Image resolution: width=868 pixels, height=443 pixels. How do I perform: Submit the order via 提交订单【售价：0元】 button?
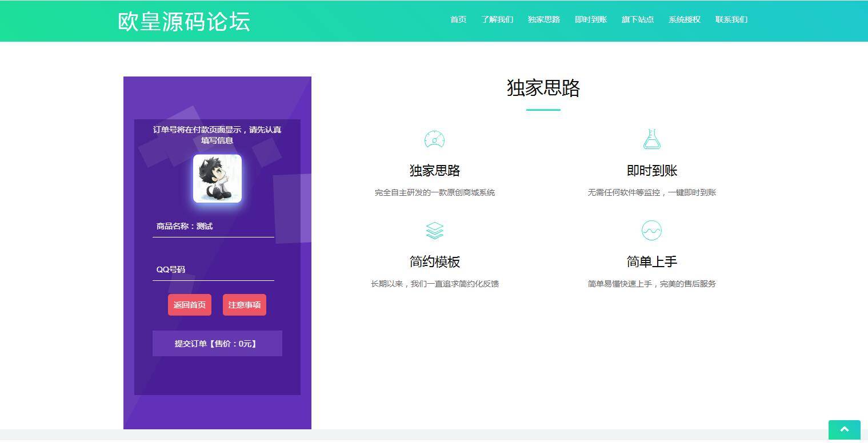[217, 343]
